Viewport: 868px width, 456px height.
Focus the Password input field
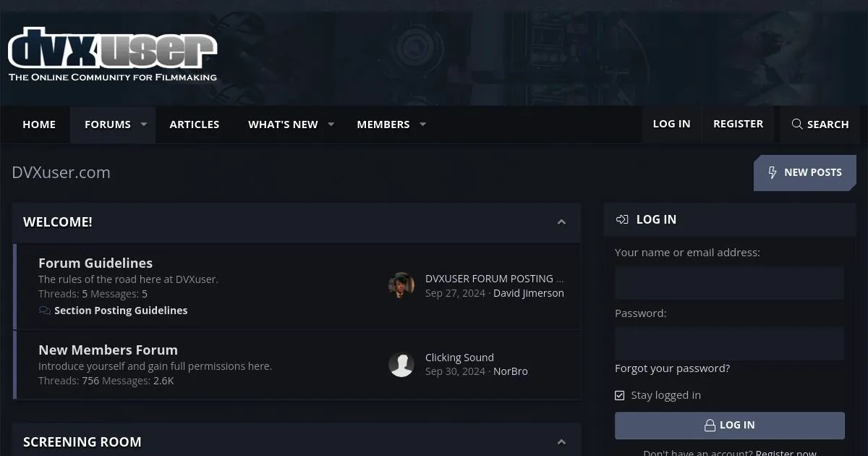click(x=730, y=344)
